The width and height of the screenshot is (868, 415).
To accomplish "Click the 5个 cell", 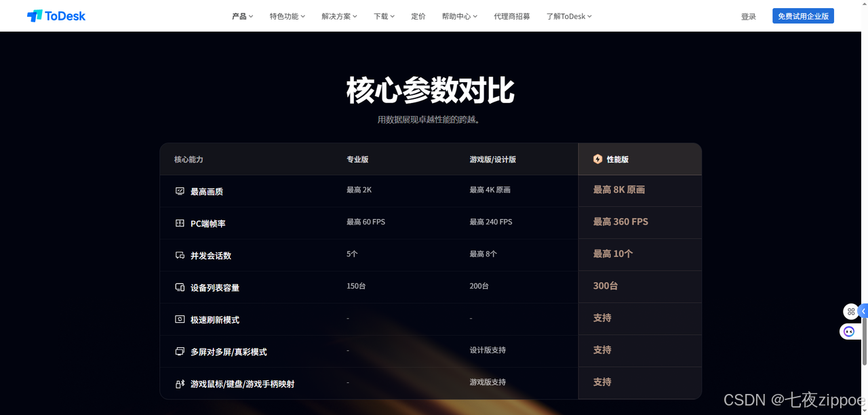I will pos(352,254).
